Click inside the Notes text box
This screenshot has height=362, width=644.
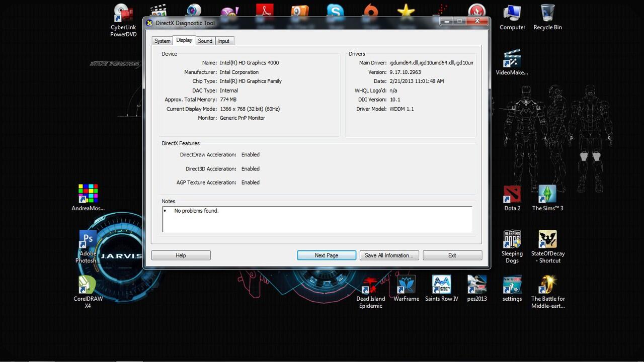(317, 219)
